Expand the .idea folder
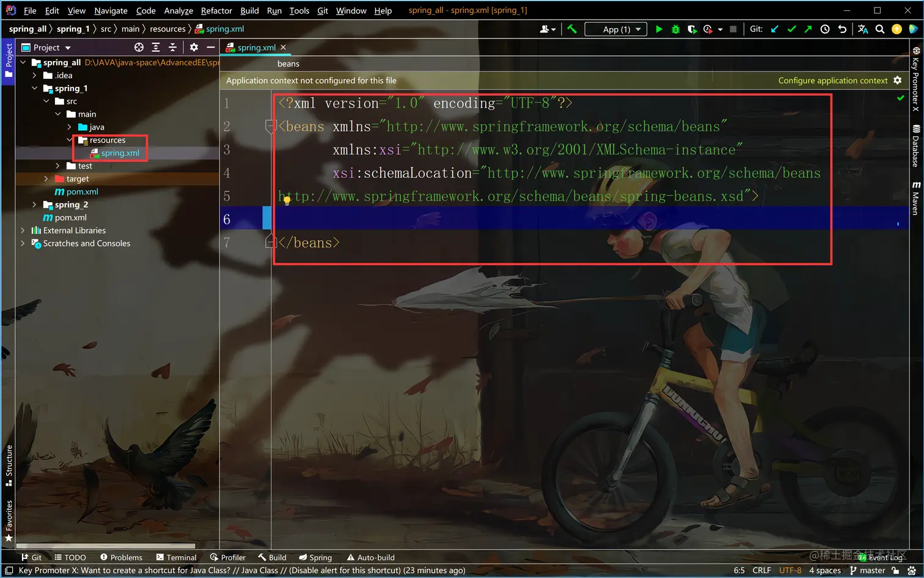This screenshot has width=924, height=578. tap(34, 75)
